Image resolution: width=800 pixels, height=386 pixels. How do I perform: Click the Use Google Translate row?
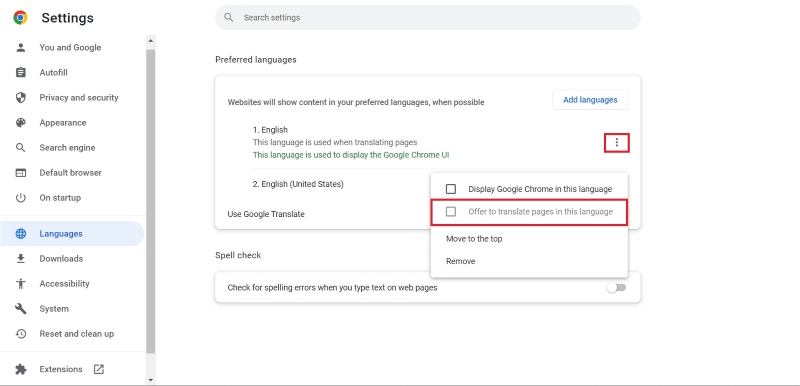coord(266,214)
